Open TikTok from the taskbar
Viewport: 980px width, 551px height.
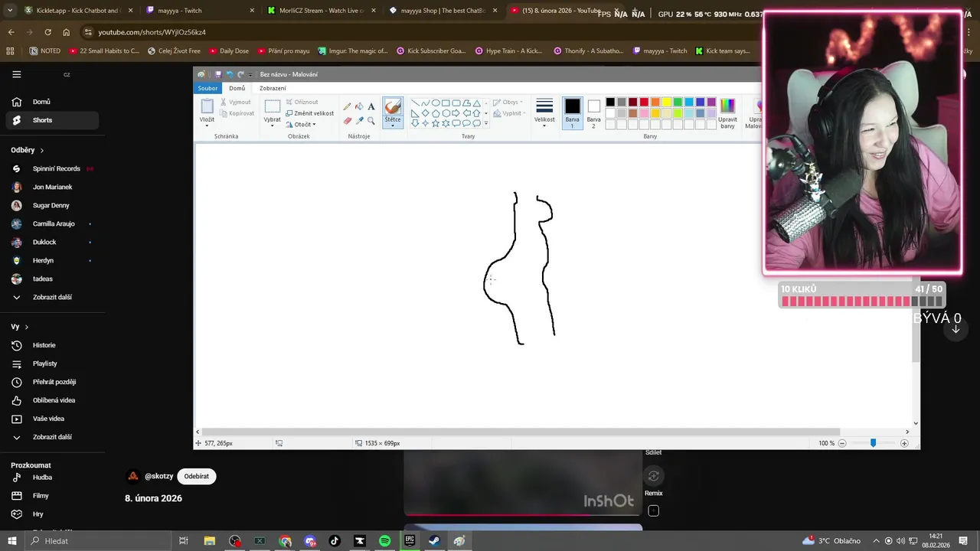[335, 541]
